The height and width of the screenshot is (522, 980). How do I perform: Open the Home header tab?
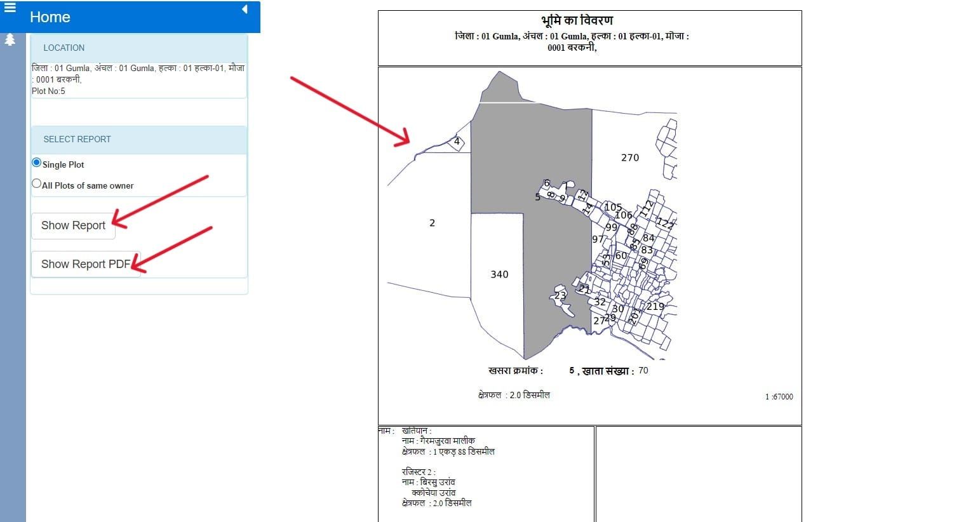(50, 17)
